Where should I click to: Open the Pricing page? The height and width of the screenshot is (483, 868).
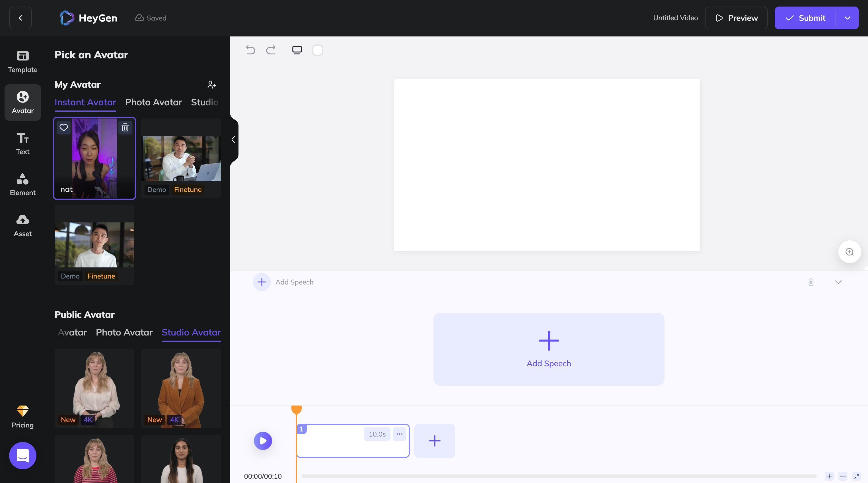[22, 417]
